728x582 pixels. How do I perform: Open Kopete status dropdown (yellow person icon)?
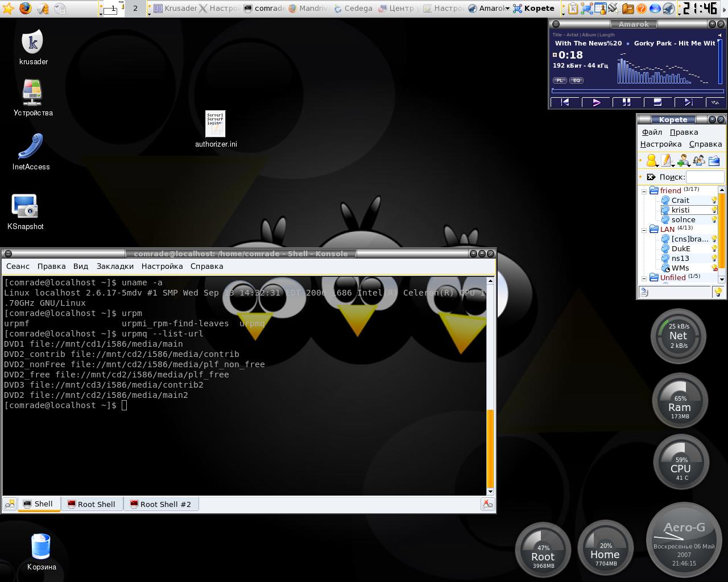point(652,161)
